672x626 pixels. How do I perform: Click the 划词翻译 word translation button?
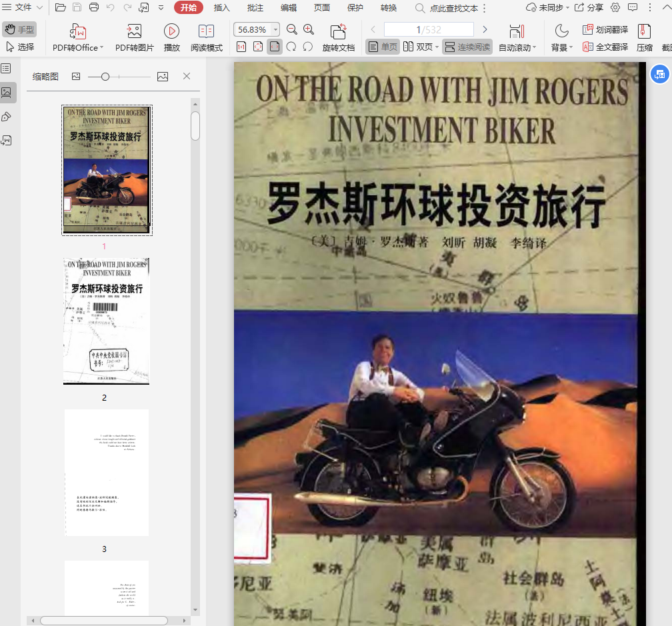605,29
